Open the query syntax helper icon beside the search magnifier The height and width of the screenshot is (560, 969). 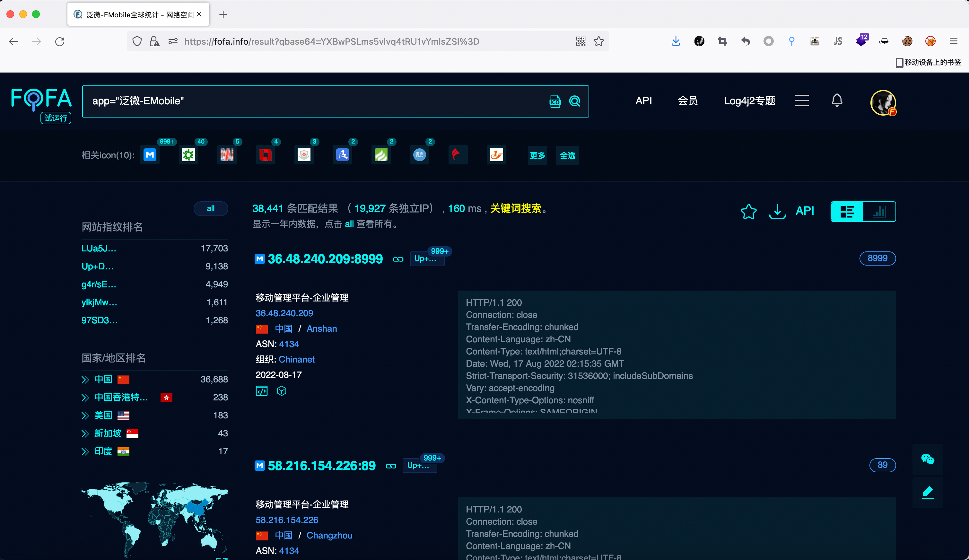[x=555, y=101]
